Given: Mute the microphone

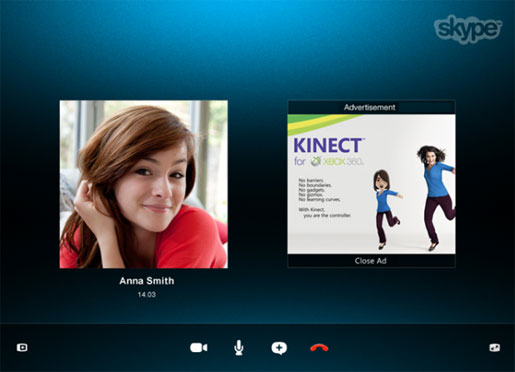Looking at the screenshot, I should tap(239, 348).
